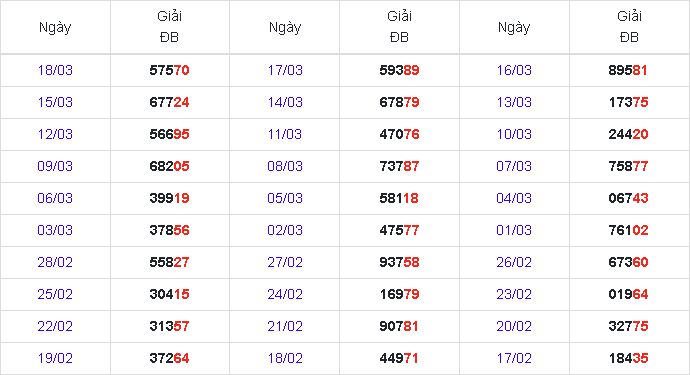The width and height of the screenshot is (690, 375).
Task: Open results for 26/02
Action: tap(514, 262)
